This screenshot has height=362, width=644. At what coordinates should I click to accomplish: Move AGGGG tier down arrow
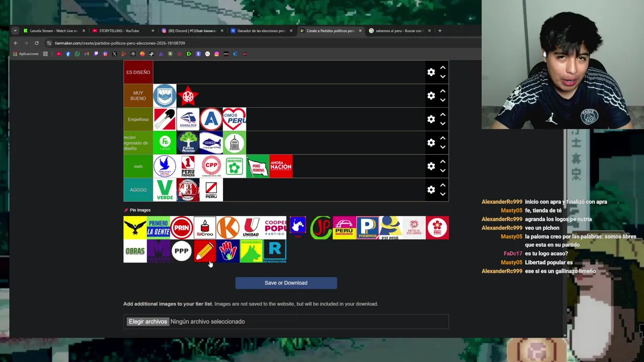click(443, 194)
